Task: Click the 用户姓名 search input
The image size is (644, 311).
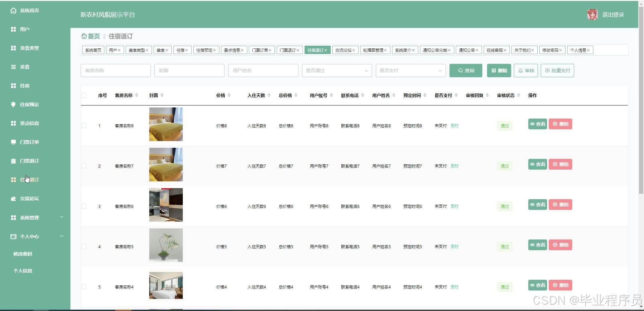Action: click(x=263, y=71)
